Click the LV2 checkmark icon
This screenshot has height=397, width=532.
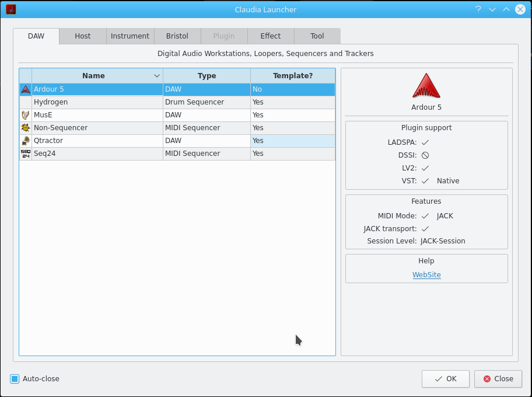point(425,168)
